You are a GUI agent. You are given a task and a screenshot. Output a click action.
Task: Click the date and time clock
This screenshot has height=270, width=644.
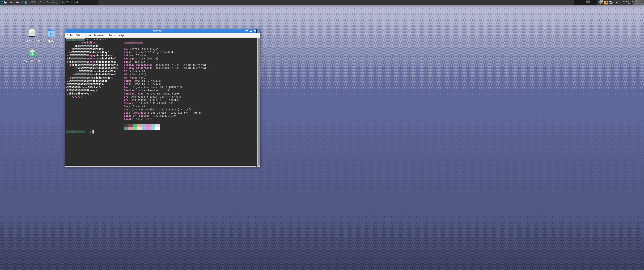point(627,2)
